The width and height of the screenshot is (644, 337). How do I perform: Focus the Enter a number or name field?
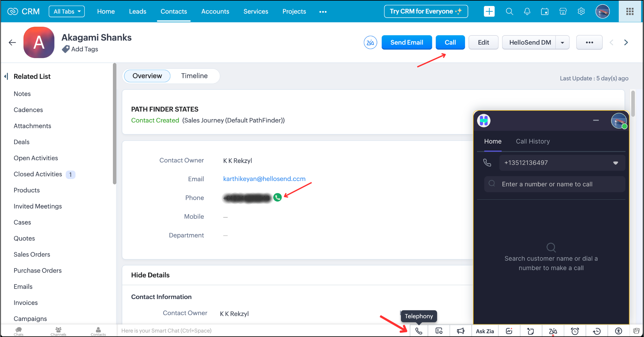click(x=555, y=184)
